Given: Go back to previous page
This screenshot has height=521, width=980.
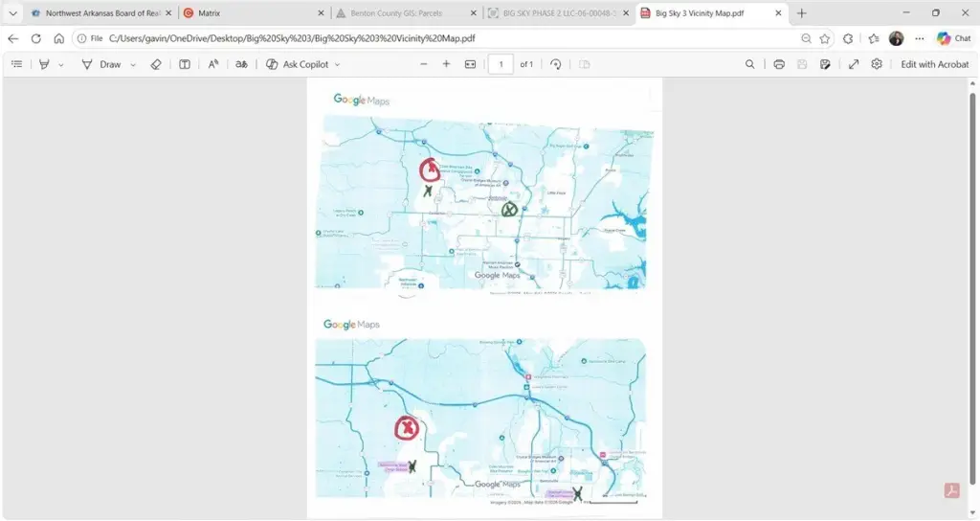Looking at the screenshot, I should [x=13, y=38].
